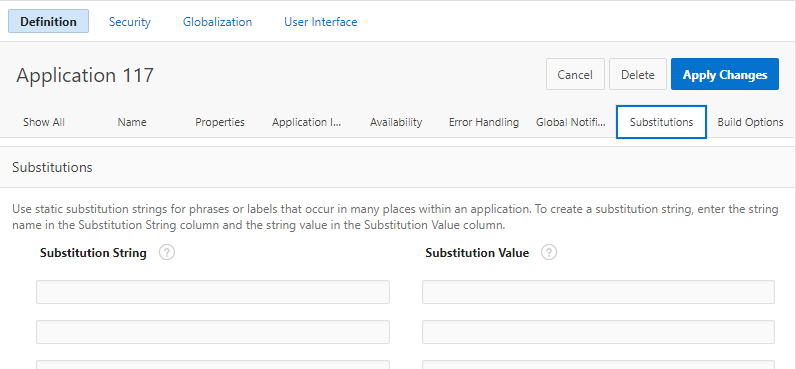Focus second Substitution String input field
This screenshot has width=796, height=369.
coord(213,332)
